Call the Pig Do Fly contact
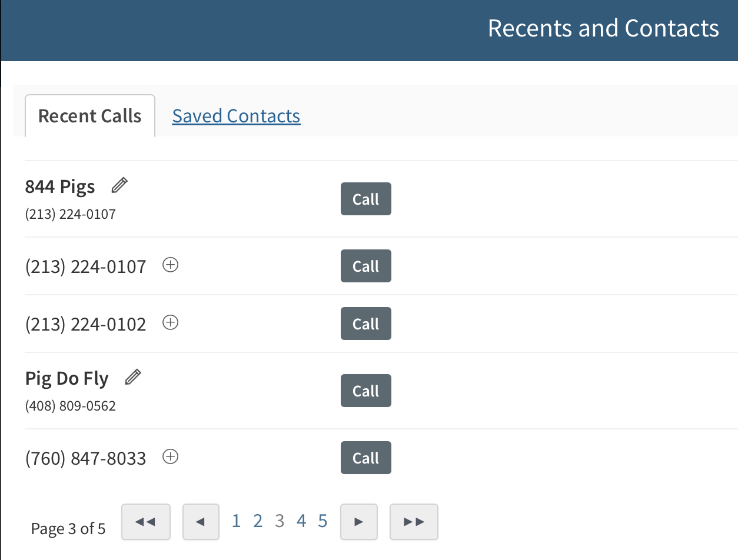738x560 pixels. (365, 391)
